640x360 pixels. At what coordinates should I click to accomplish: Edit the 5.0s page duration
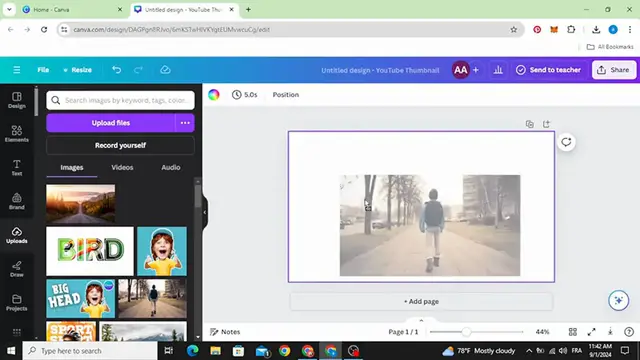pyautogui.click(x=244, y=95)
